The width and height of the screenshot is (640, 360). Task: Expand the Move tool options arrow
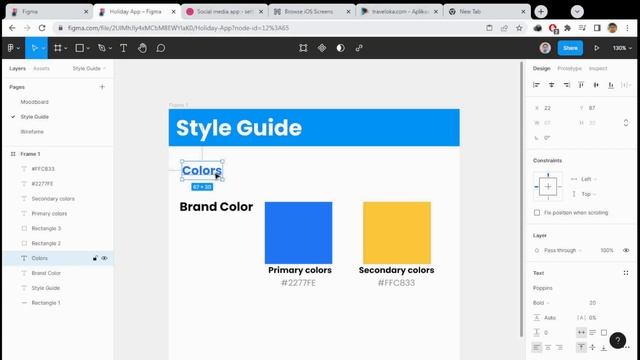tap(43, 49)
